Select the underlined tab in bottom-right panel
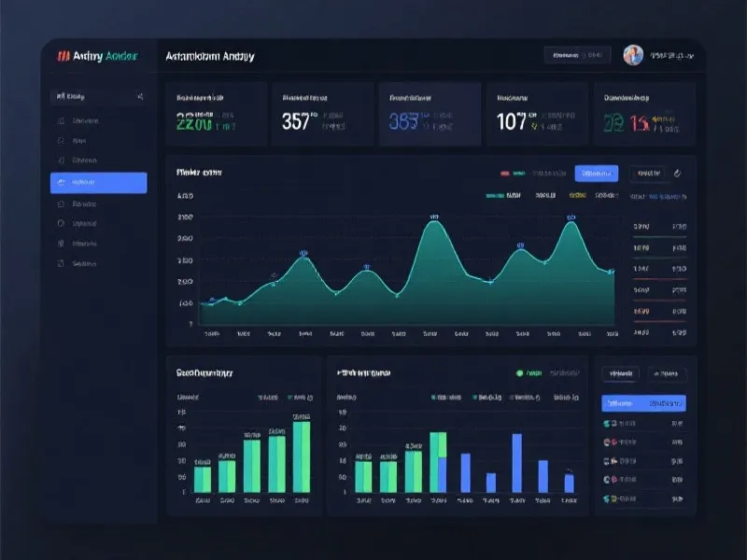747x560 pixels. click(x=620, y=374)
